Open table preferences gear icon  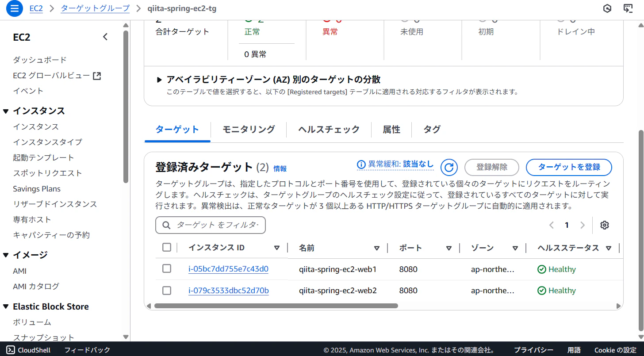click(605, 225)
